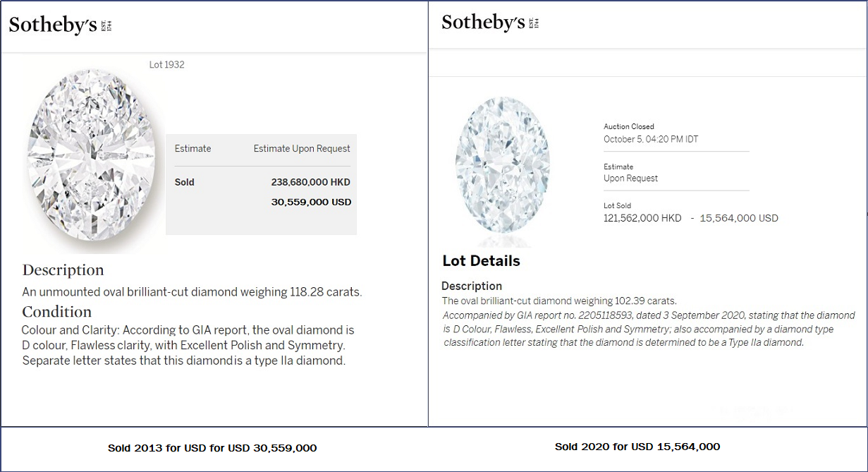Click the 'Lot Sold' label
868x472 pixels.
[x=618, y=206]
